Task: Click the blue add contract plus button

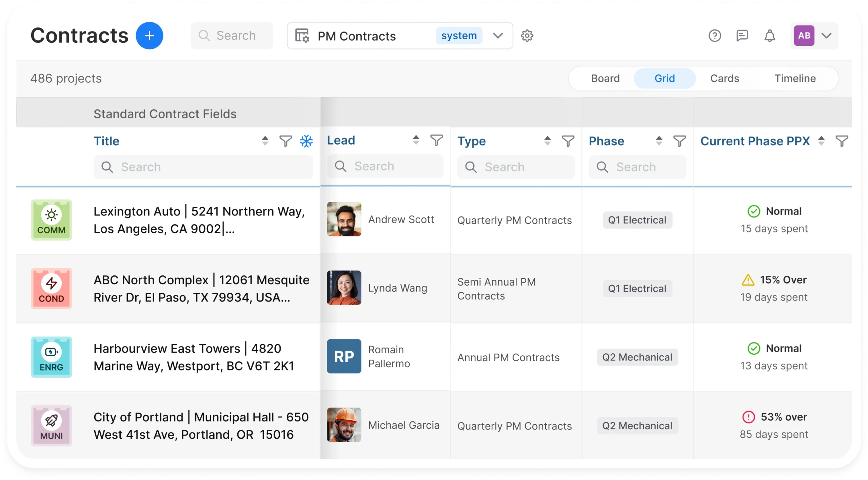Action: [149, 36]
